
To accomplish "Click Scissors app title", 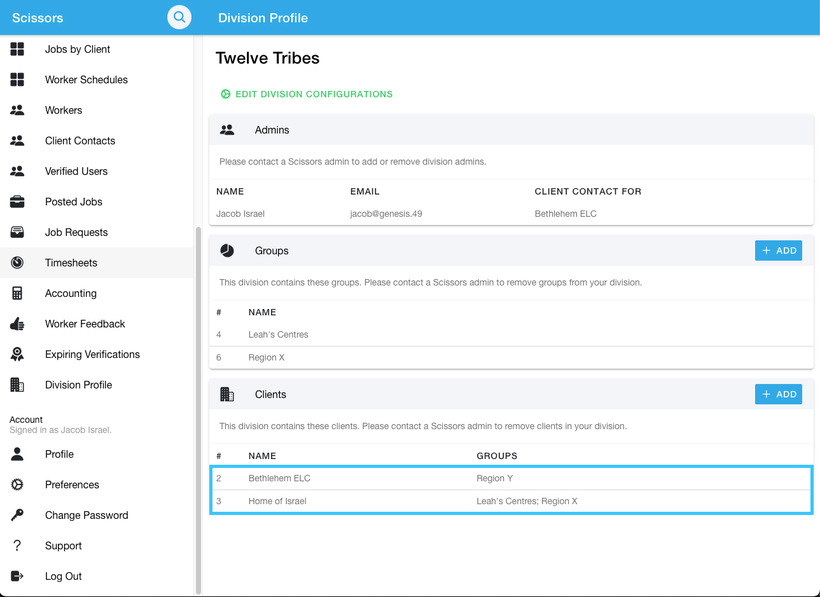I will pyautogui.click(x=38, y=18).
